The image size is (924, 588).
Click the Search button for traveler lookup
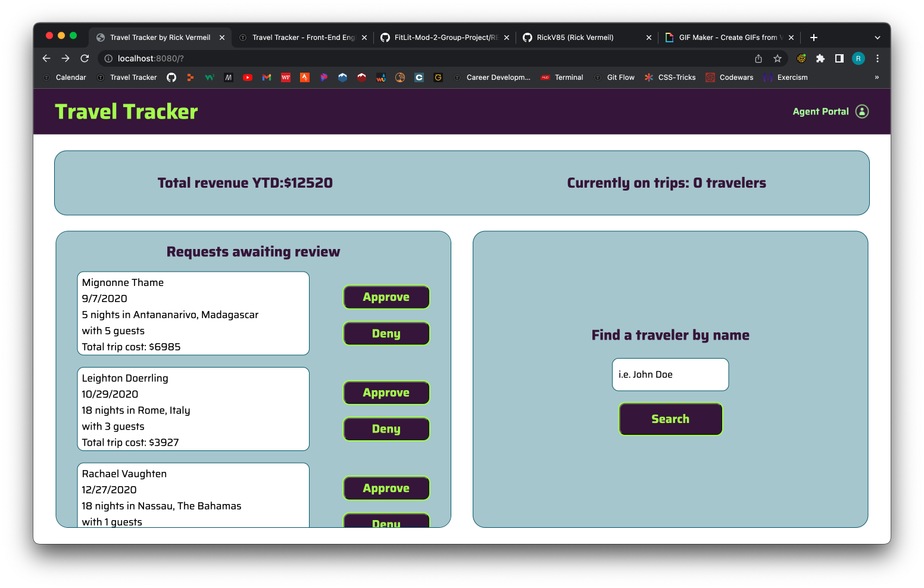[x=670, y=419]
